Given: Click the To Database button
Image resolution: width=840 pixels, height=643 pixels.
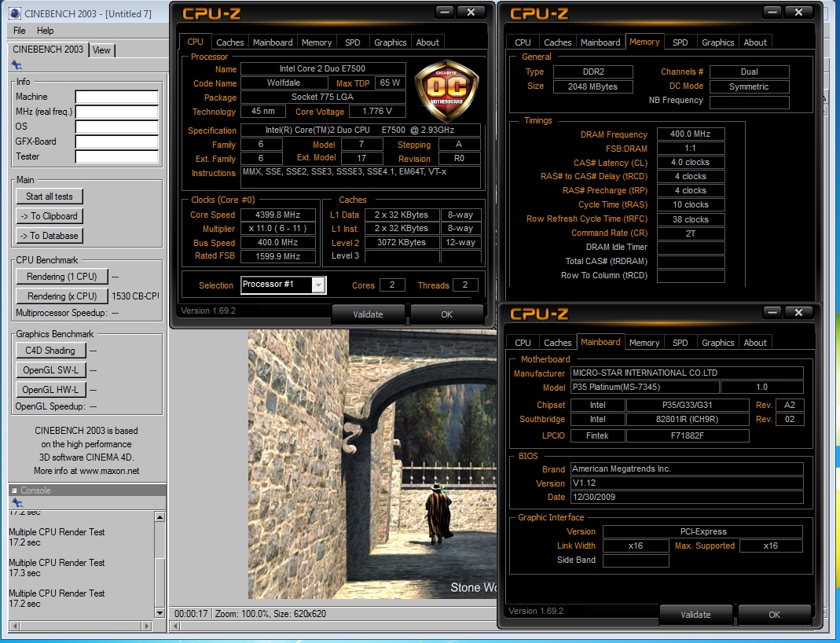Looking at the screenshot, I should click(x=50, y=236).
